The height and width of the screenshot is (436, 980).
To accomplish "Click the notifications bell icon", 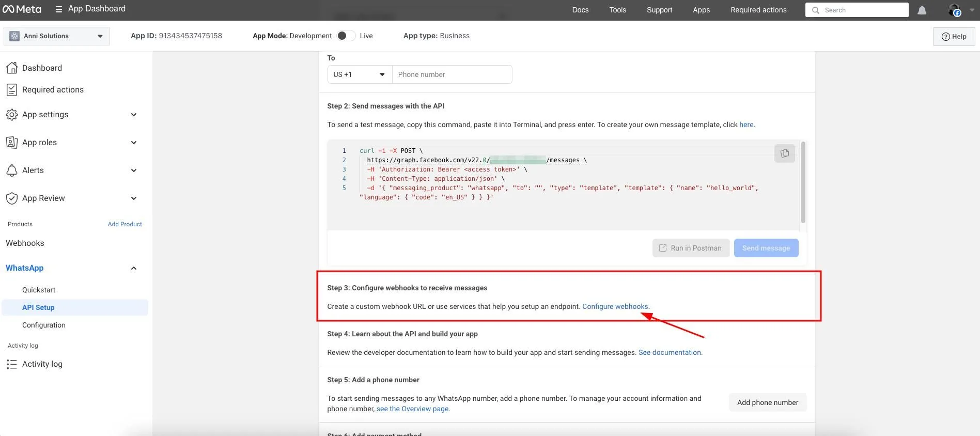I will 922,10.
